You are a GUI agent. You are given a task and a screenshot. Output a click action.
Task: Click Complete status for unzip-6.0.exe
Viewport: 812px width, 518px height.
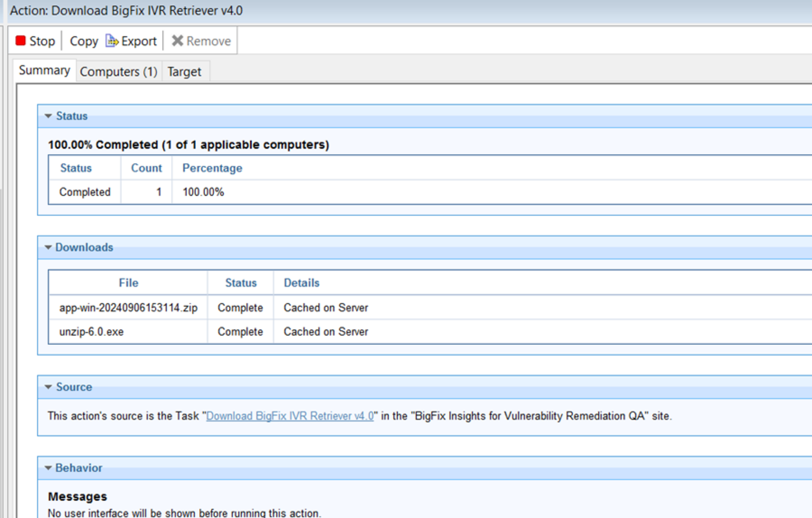pos(240,332)
